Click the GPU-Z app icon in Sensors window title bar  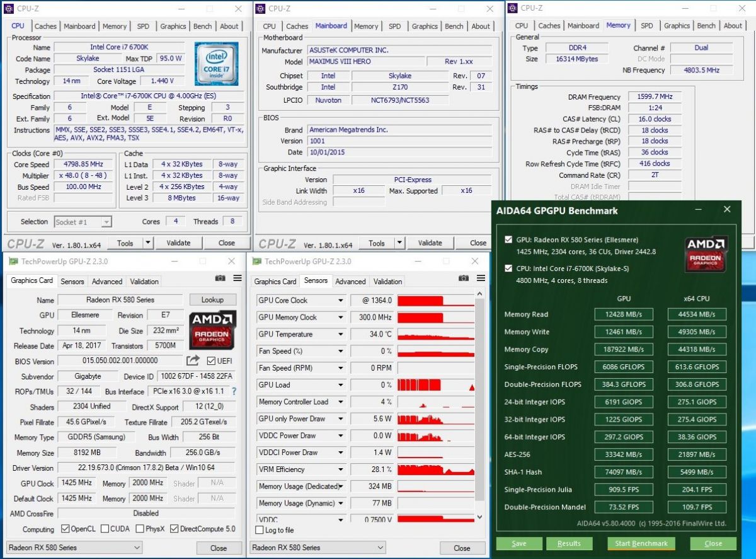[x=257, y=261]
